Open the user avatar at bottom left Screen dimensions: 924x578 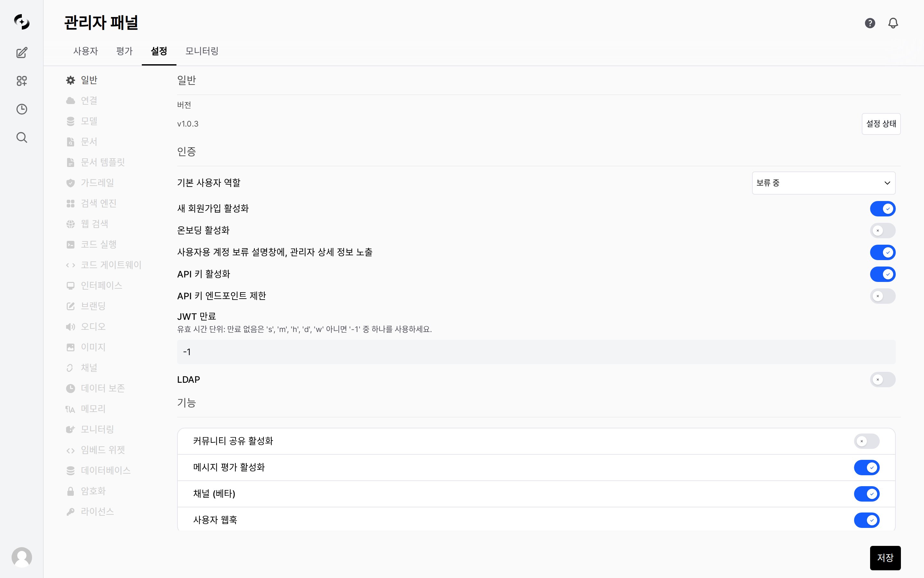(x=22, y=557)
